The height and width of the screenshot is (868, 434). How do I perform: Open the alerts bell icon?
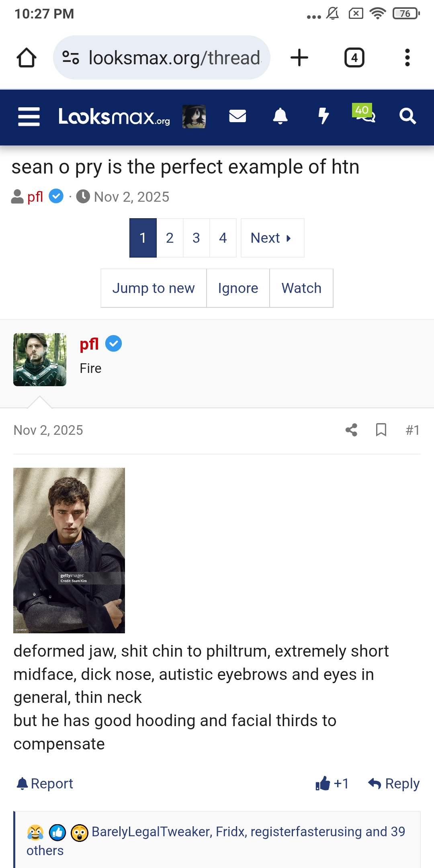[280, 116]
